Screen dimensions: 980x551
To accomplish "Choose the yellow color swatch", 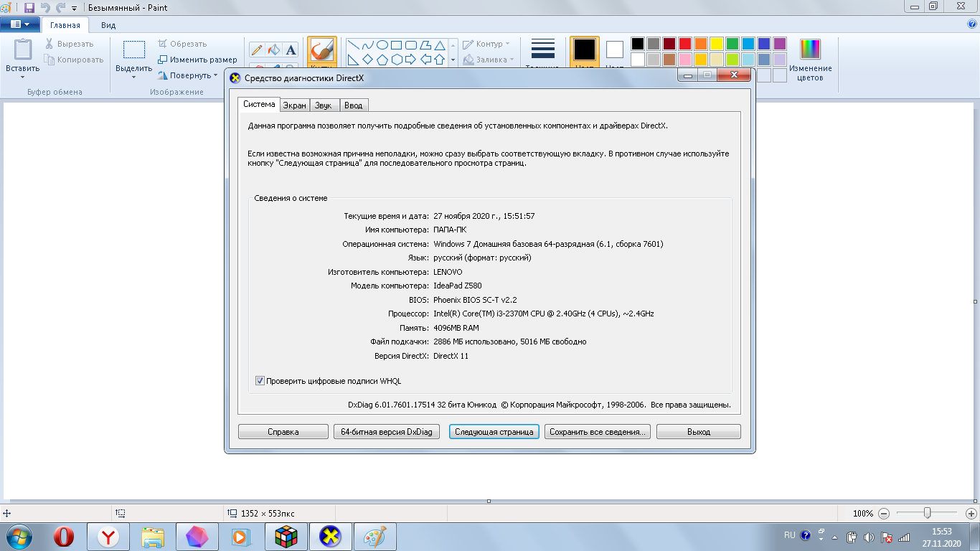I will [717, 44].
